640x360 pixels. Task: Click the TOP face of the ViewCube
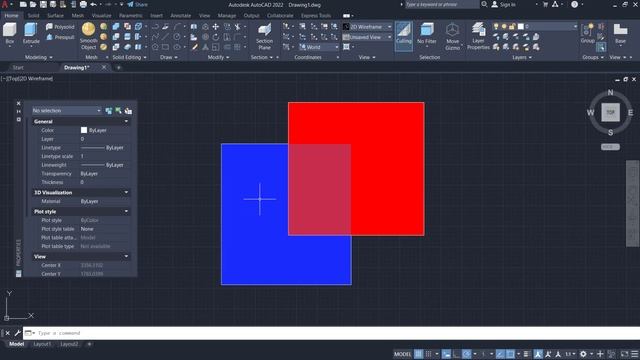pos(610,112)
